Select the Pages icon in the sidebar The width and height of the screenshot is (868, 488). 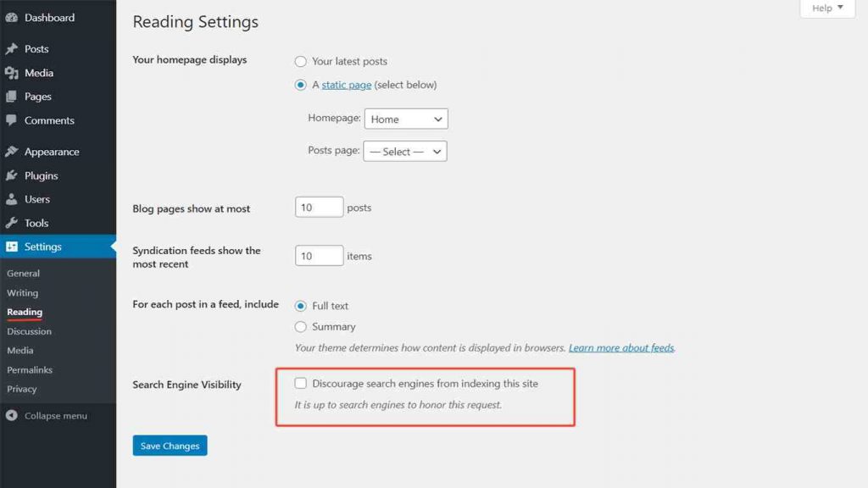(x=12, y=97)
